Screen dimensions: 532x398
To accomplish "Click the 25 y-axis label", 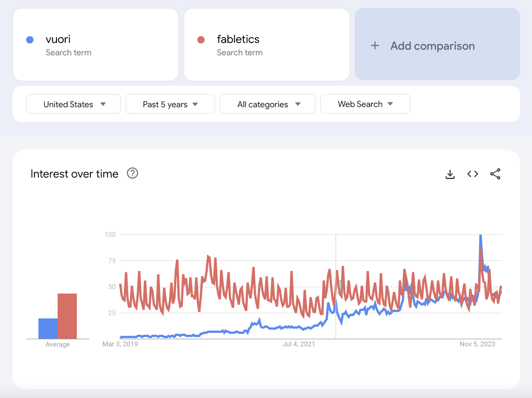I will click(x=112, y=313).
